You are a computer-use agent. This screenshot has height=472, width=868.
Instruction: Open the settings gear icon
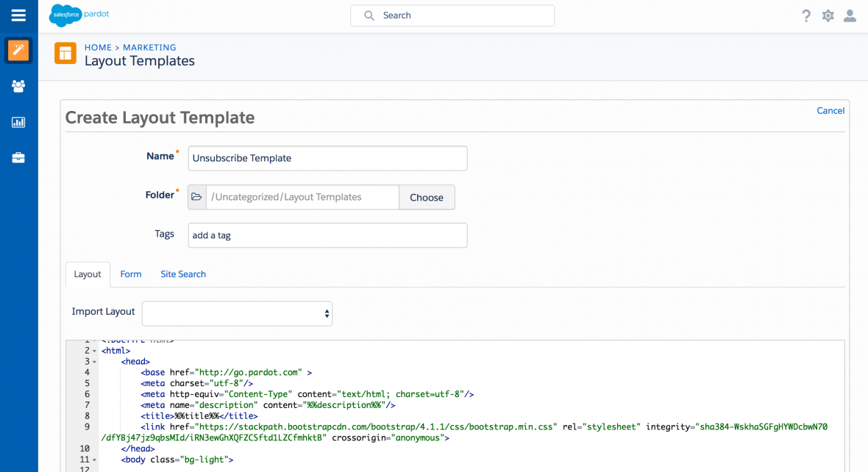pyautogui.click(x=828, y=15)
